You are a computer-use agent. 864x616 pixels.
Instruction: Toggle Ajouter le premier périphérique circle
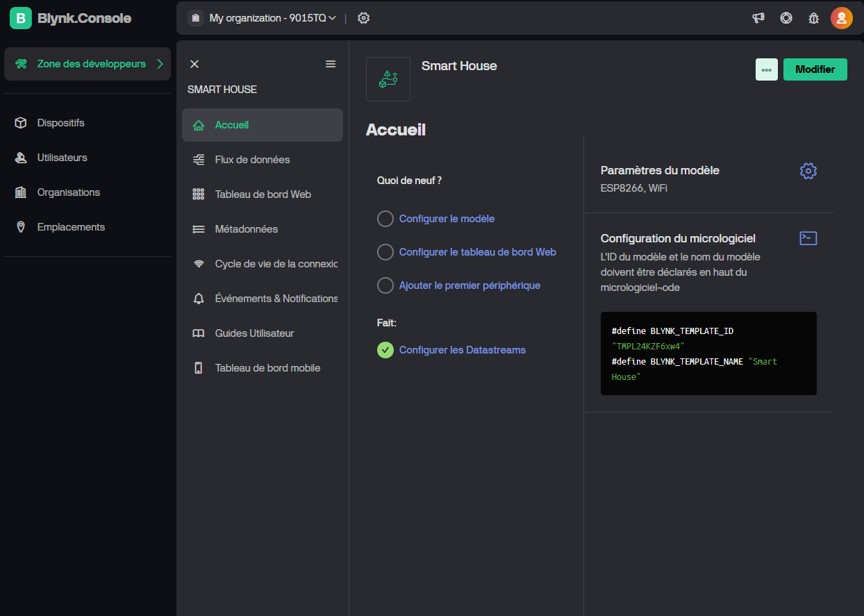coord(385,285)
